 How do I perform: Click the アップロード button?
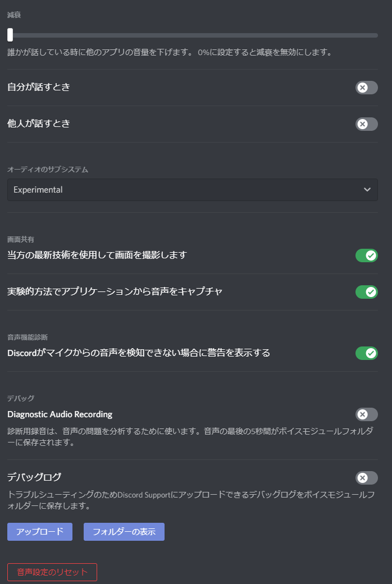pyautogui.click(x=39, y=531)
